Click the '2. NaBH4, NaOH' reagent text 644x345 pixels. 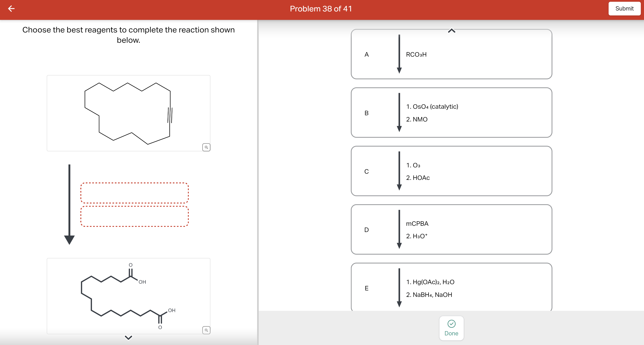429,295
